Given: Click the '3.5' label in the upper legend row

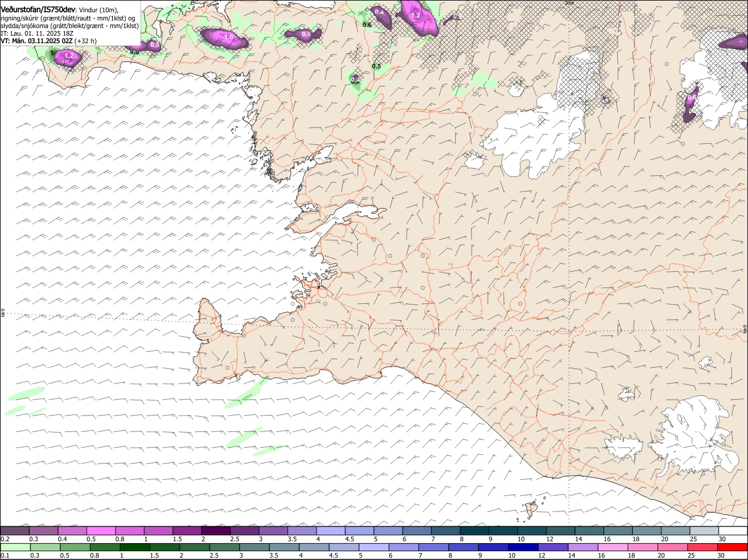Looking at the screenshot, I should (293, 539).
